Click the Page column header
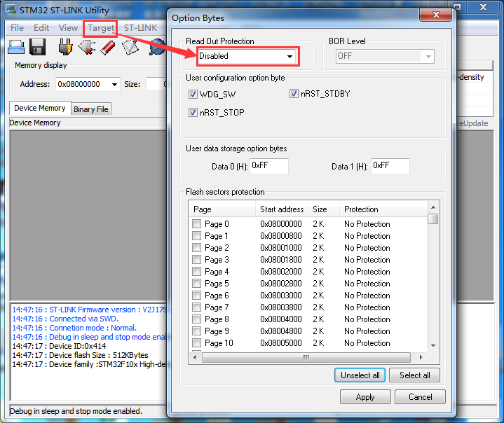Viewport: 504px width, 423px height. [222, 209]
